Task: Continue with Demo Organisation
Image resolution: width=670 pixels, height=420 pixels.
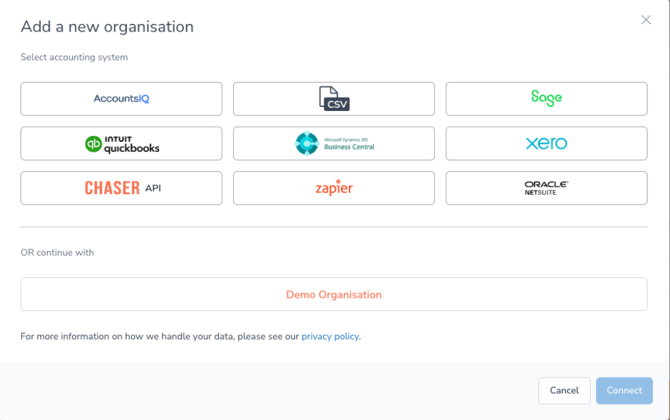Action: (x=334, y=294)
